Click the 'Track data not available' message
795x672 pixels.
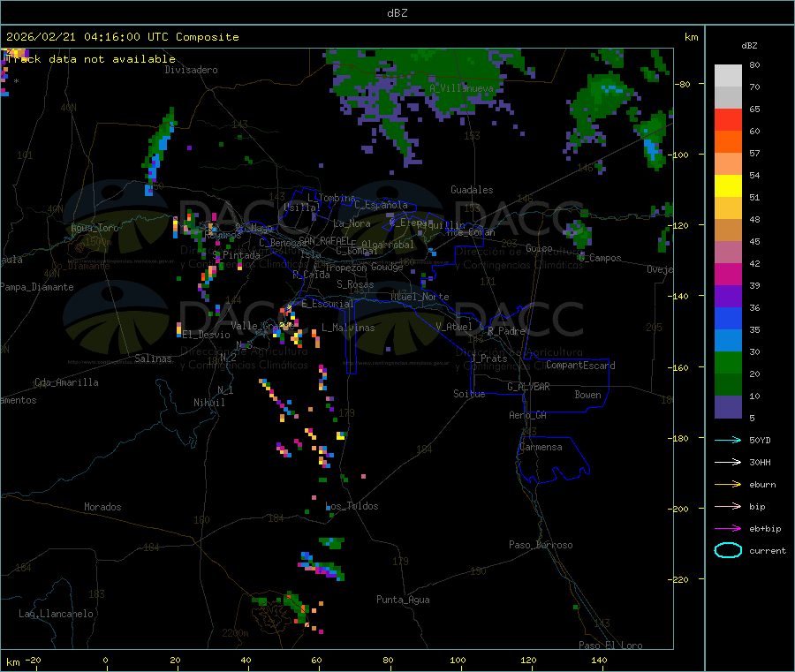point(91,59)
